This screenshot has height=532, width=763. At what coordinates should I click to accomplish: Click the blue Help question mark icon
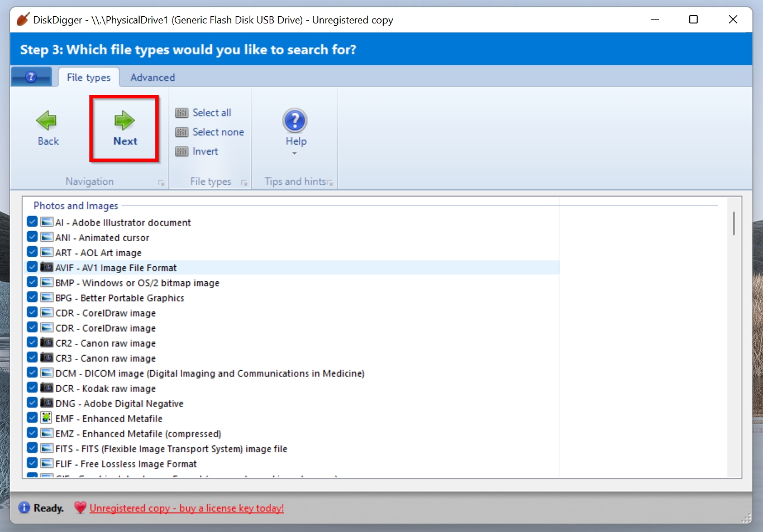pyautogui.click(x=295, y=121)
